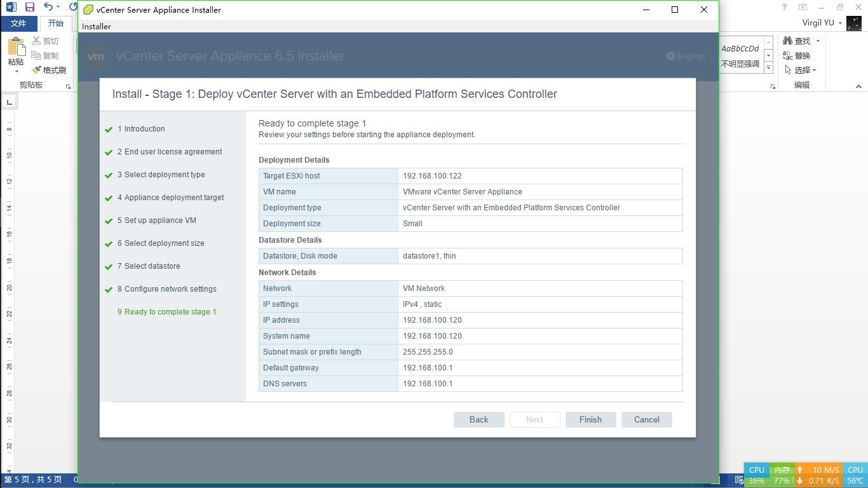This screenshot has width=868, height=488.
Task: Click the Target ESXi host value 192.168.100.122
Action: tap(432, 176)
